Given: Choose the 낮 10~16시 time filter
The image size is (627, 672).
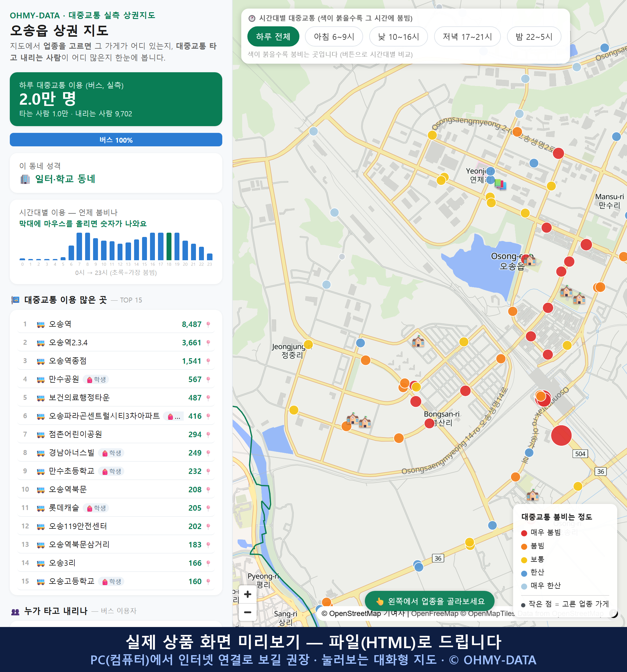Looking at the screenshot, I should [398, 36].
